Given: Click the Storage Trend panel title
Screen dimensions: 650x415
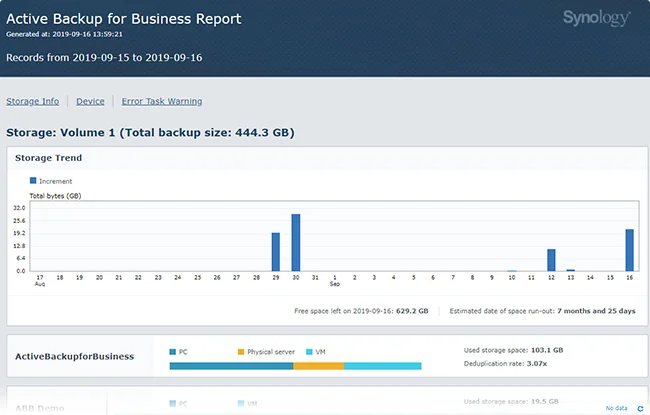Looking at the screenshot, I should tap(49, 157).
